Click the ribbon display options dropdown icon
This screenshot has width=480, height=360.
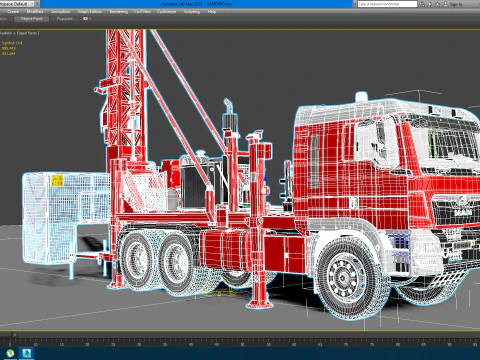click(x=87, y=19)
